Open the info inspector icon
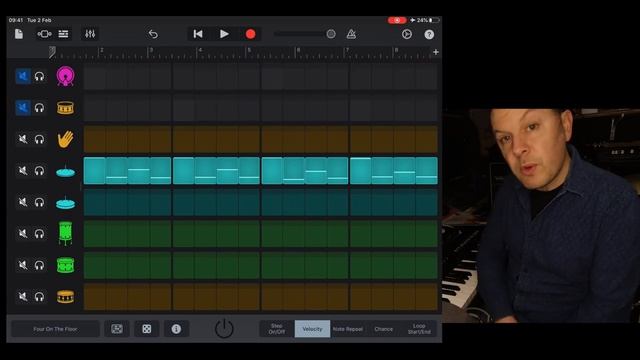The width and height of the screenshot is (640, 360). tap(176, 329)
